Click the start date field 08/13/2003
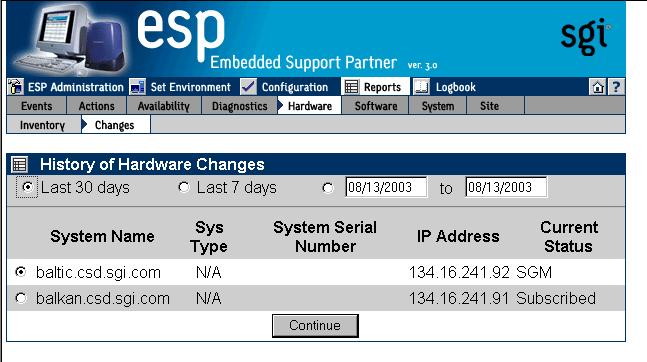 [x=386, y=187]
